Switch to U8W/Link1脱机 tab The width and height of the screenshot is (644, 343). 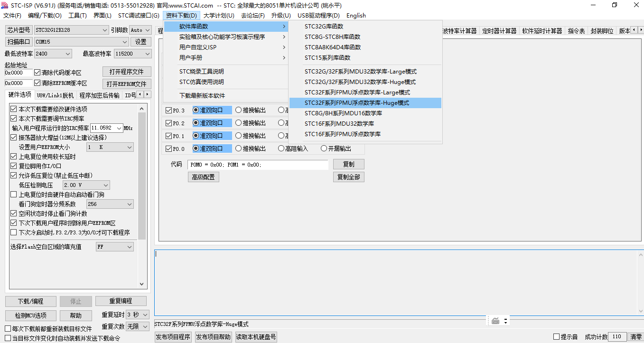click(x=55, y=95)
